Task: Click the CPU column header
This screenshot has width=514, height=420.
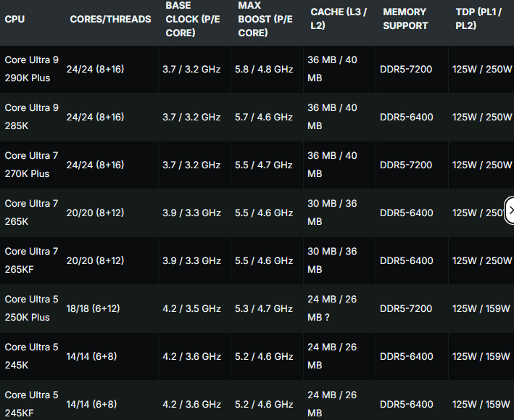Action: pos(14,19)
